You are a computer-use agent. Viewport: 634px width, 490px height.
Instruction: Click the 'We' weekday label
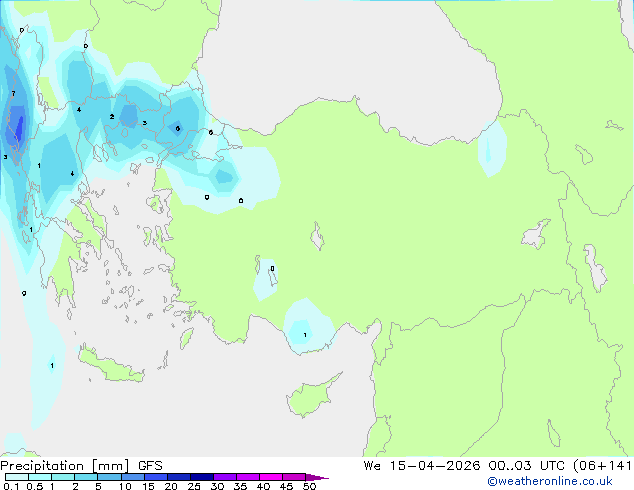[x=372, y=466]
